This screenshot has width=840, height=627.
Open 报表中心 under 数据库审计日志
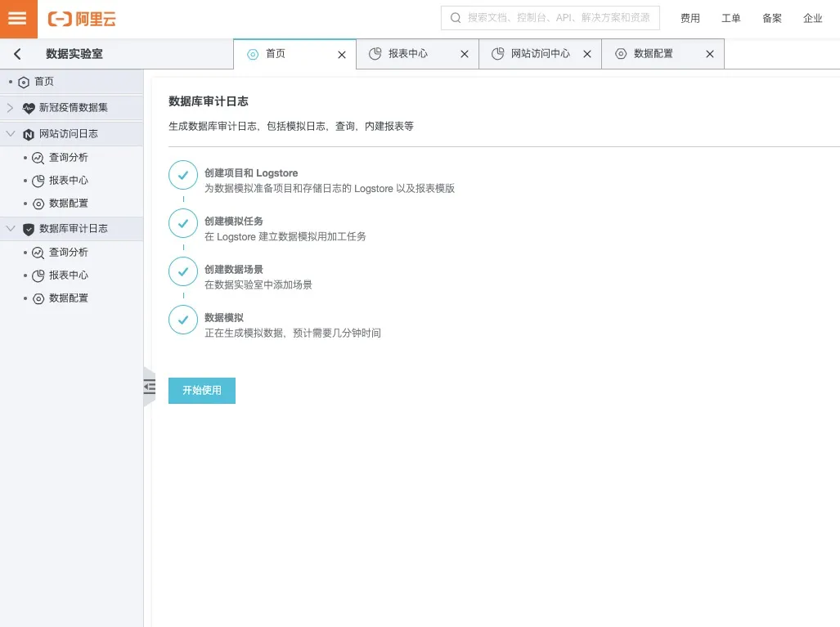[x=69, y=275]
